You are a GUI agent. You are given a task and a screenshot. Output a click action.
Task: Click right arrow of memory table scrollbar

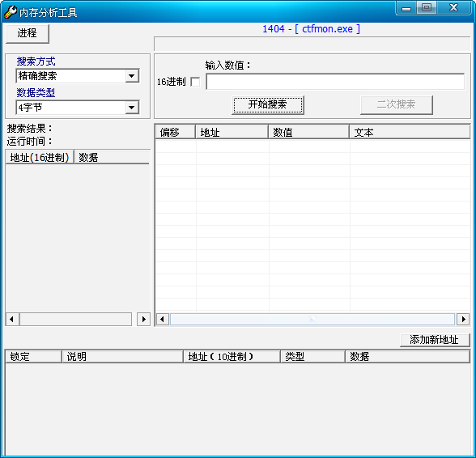463,320
